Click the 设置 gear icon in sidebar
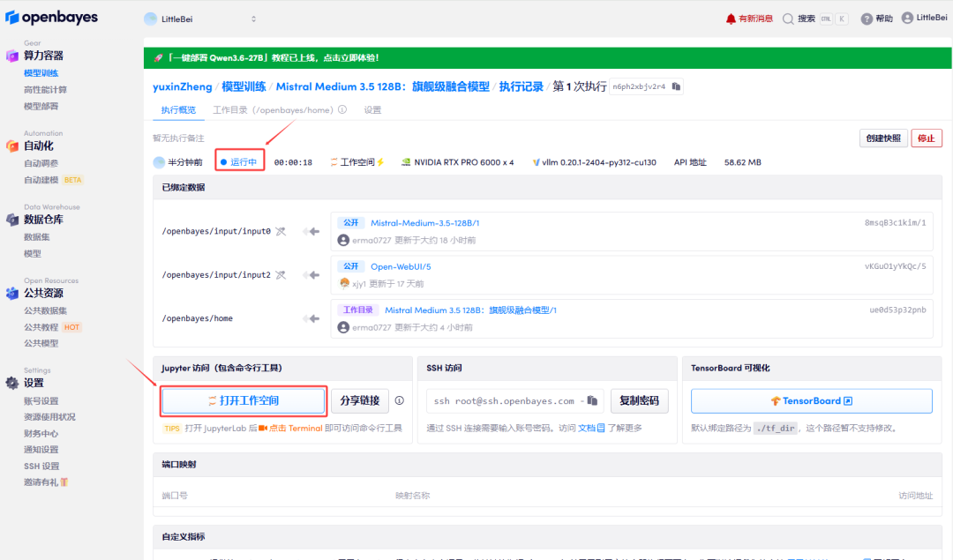Screen dimensions: 953x560 12,383
